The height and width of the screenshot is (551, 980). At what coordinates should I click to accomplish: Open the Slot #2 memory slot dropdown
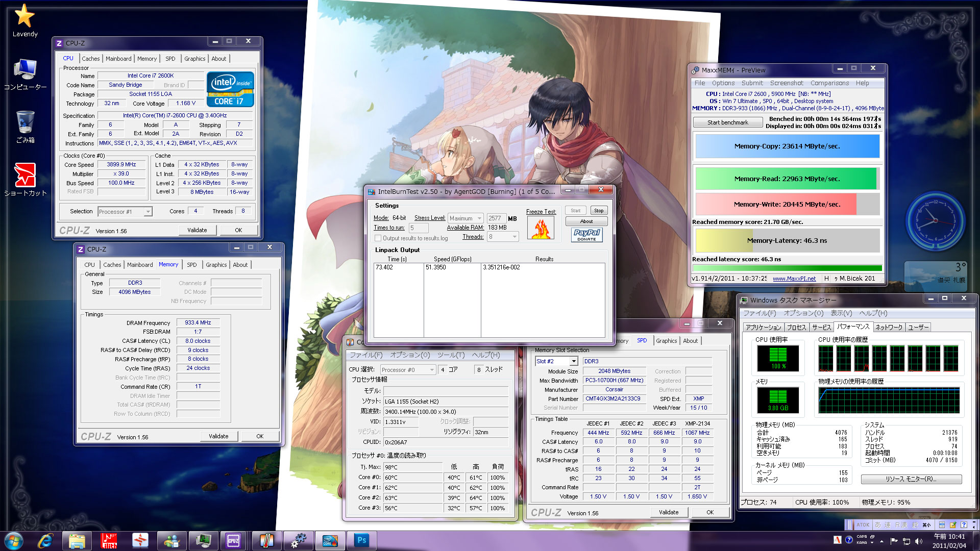[556, 361]
